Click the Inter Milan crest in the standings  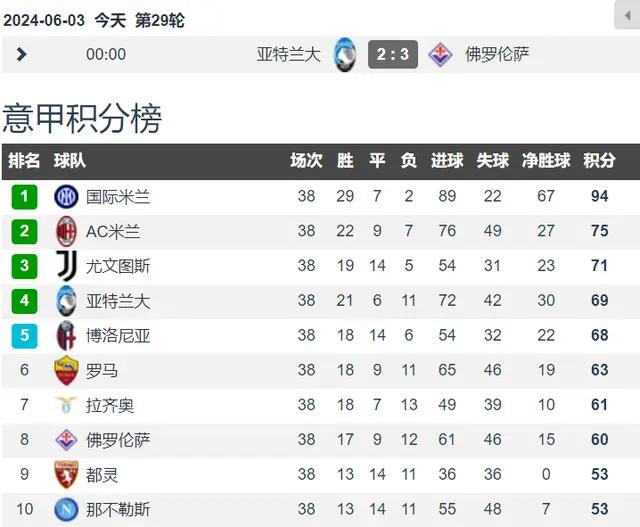coord(66,196)
